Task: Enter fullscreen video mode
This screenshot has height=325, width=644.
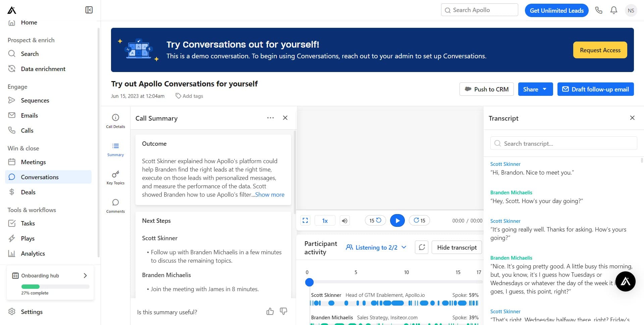Action: (305, 220)
